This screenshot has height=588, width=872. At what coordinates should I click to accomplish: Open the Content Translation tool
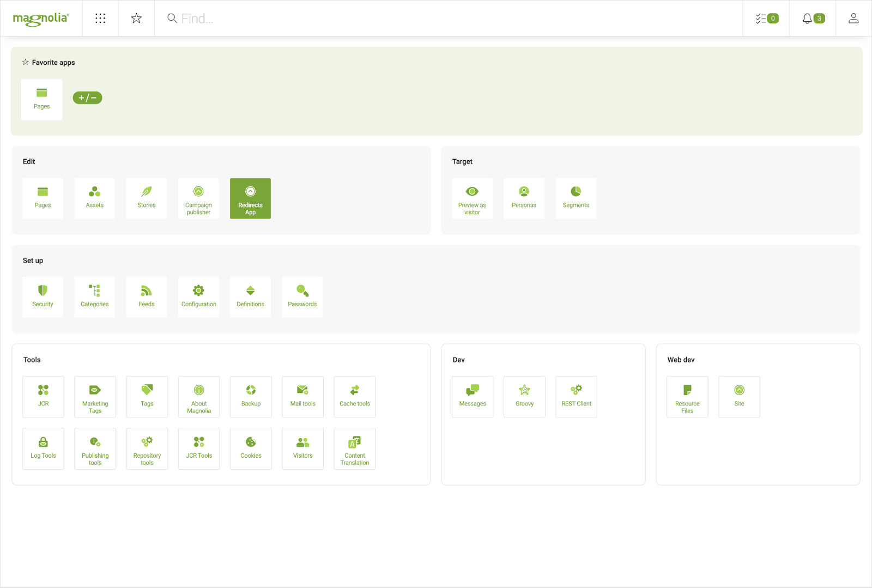(354, 448)
